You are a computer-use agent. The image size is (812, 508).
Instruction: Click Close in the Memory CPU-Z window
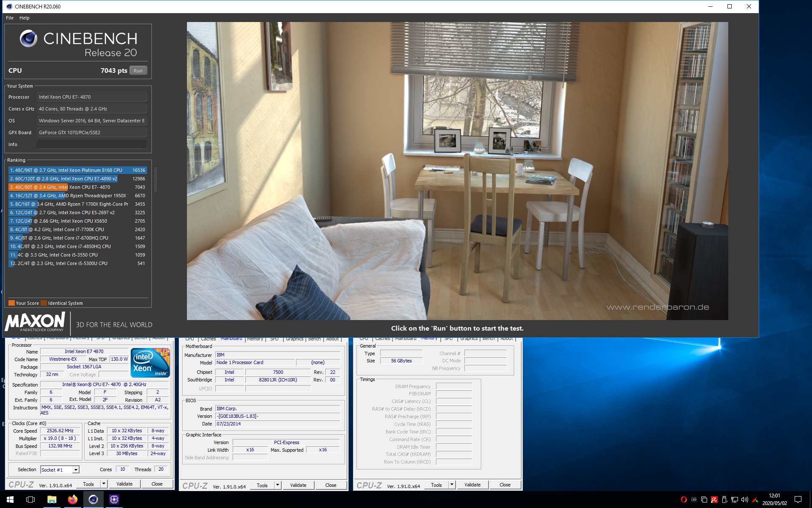pyautogui.click(x=505, y=485)
